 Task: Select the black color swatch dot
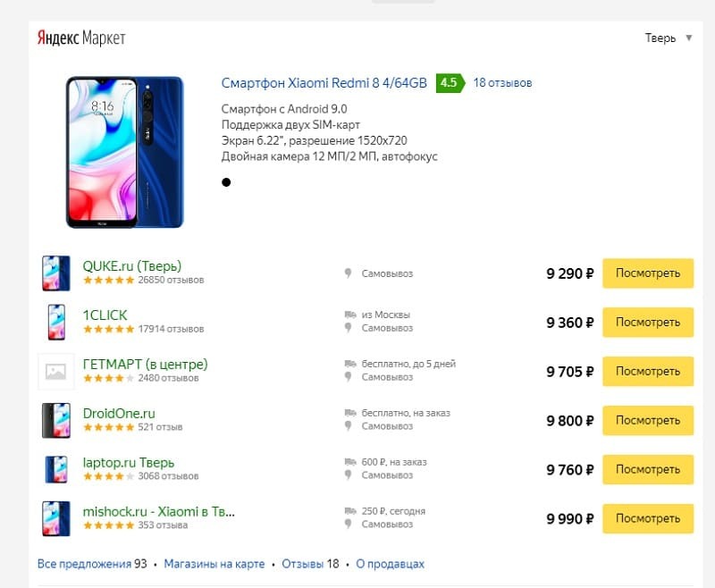(226, 182)
